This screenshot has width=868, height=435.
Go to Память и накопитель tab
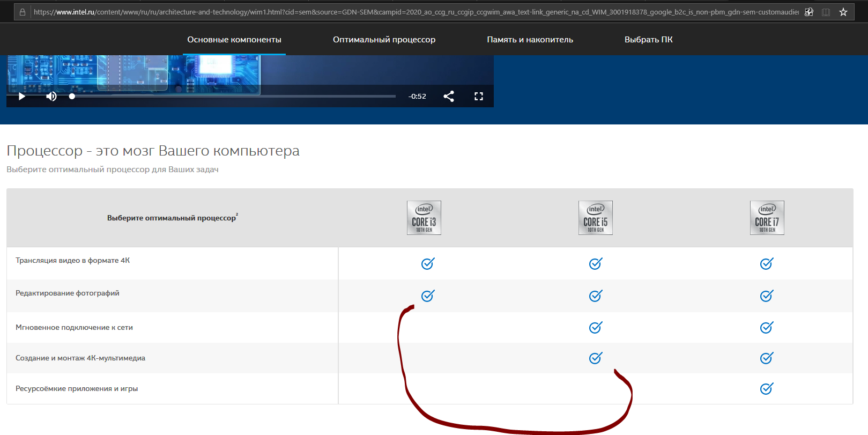[530, 40]
